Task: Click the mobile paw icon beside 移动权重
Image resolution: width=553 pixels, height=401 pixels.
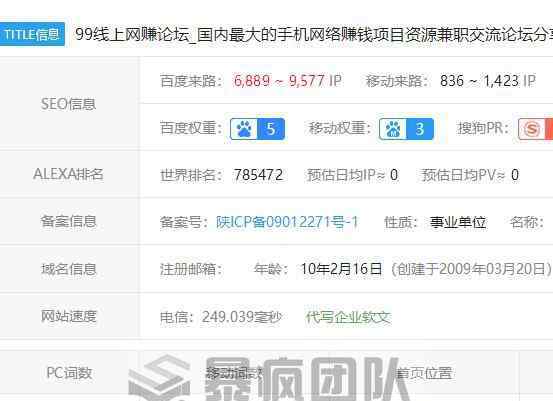Action: click(x=393, y=129)
